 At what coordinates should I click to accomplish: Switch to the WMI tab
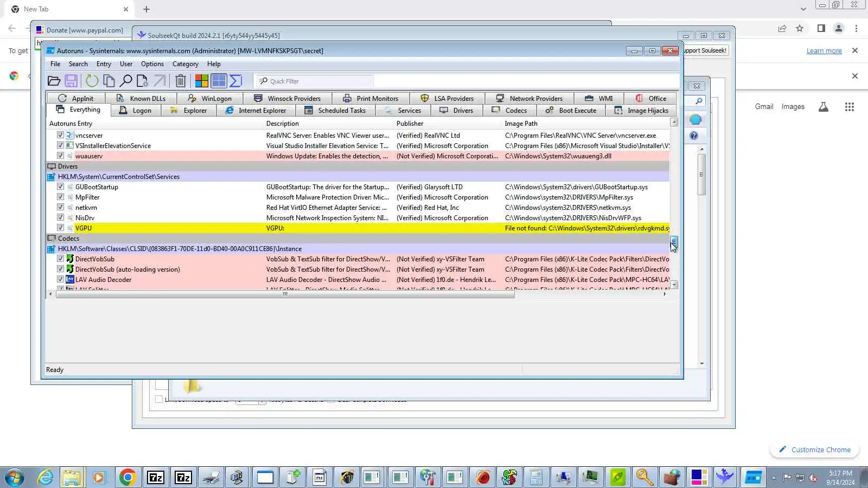(x=599, y=98)
